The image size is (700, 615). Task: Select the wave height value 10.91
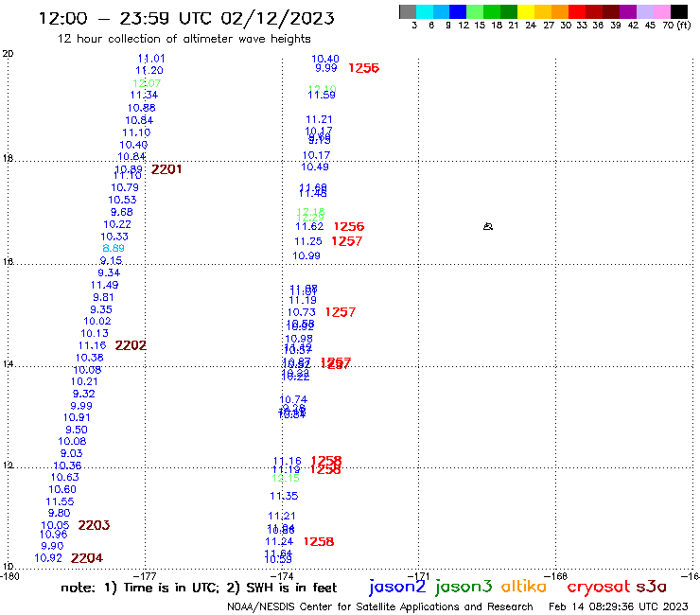(x=77, y=417)
